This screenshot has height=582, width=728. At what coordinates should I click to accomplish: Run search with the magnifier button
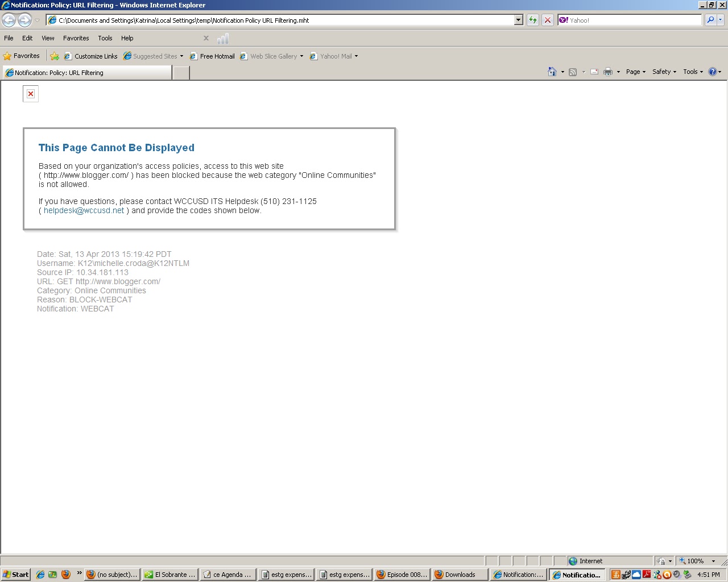click(x=710, y=20)
